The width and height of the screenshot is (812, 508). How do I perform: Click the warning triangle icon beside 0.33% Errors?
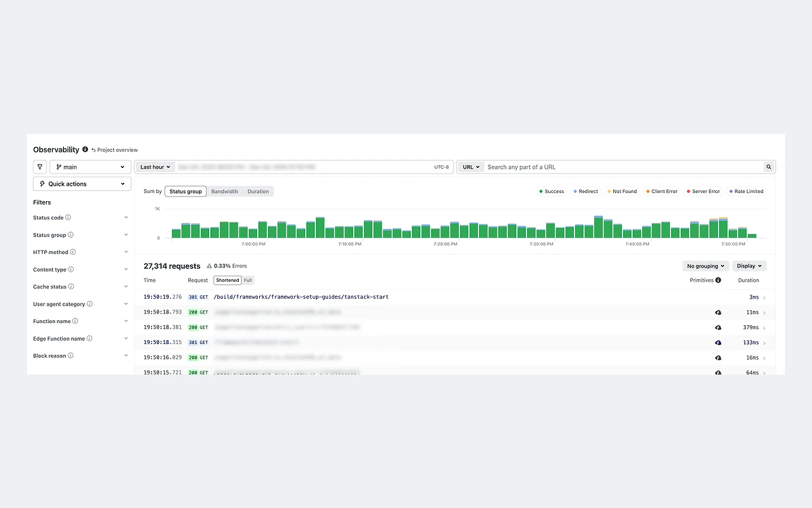coord(209,266)
